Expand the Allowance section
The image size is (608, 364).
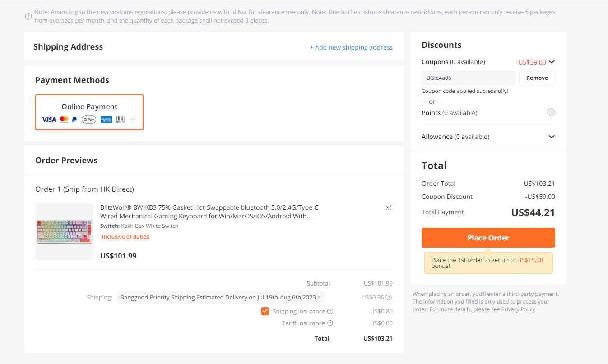(551, 137)
